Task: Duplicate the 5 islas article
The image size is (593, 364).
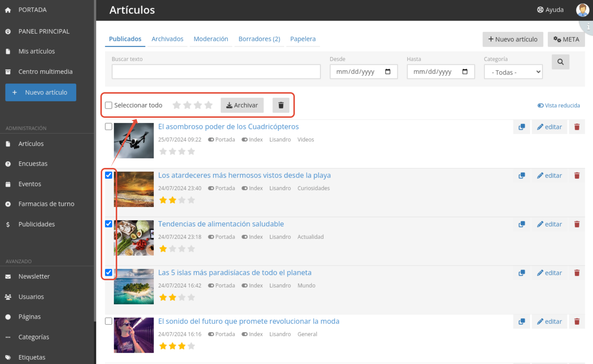Action: click(x=522, y=273)
